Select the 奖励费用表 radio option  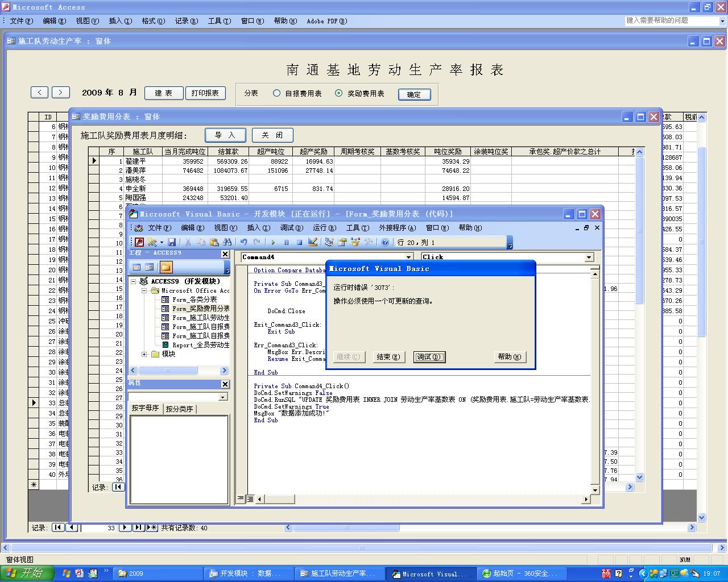[x=339, y=93]
